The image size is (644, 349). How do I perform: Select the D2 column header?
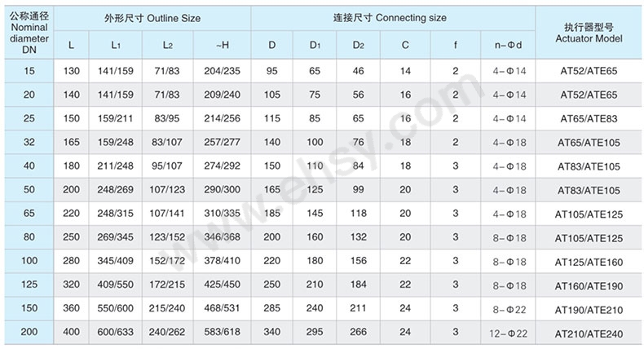click(358, 44)
